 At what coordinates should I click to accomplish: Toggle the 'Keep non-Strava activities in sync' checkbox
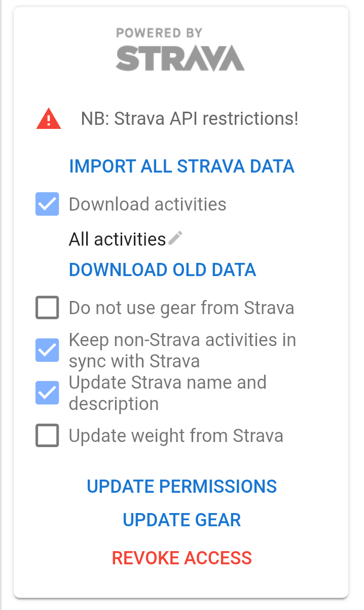[x=47, y=350]
